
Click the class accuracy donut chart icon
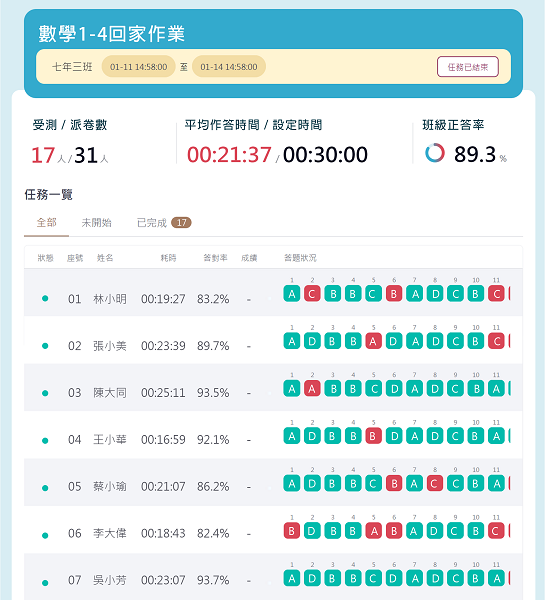pyautogui.click(x=435, y=153)
